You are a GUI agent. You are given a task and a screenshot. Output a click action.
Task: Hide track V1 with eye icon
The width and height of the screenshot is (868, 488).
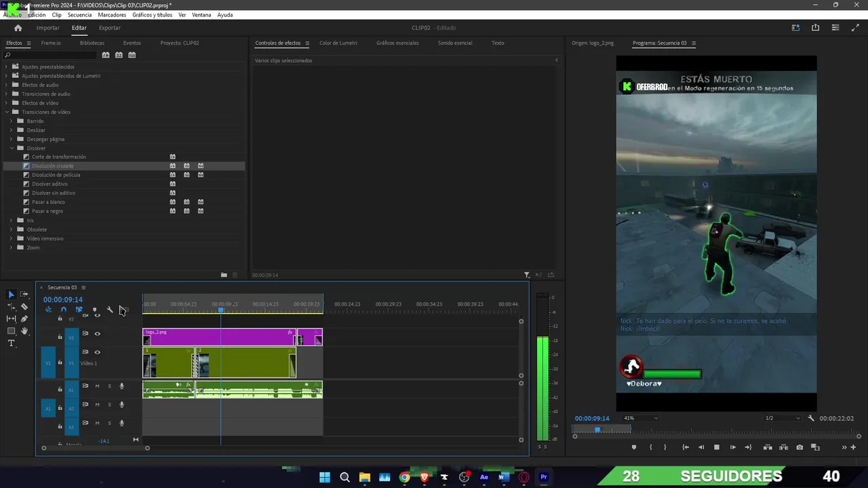click(x=97, y=352)
